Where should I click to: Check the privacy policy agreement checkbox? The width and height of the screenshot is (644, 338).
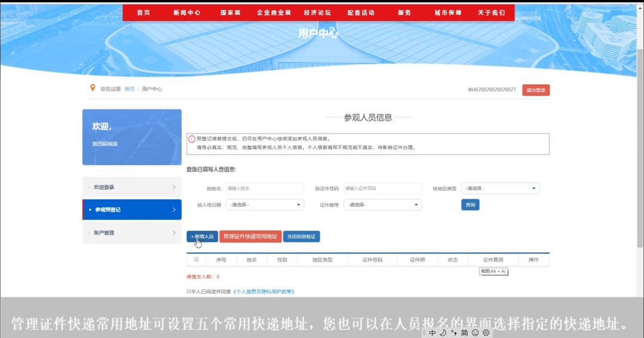pyautogui.click(x=188, y=292)
